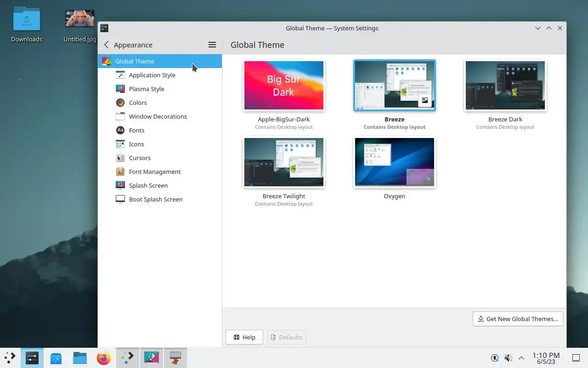The image size is (588, 368).
Task: Click the 'Icons' label in sidebar
Action: (x=136, y=144)
